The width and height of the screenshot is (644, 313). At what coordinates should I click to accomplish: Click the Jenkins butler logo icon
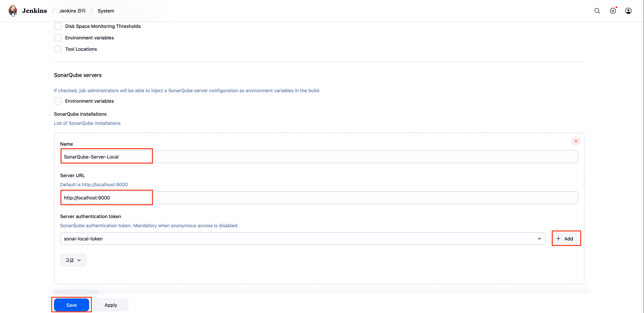click(x=13, y=11)
